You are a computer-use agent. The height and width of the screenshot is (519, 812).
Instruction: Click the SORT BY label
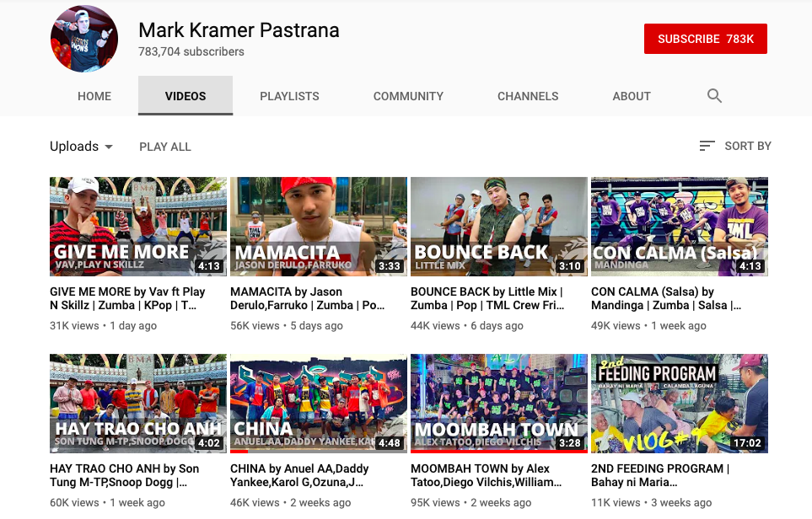point(748,146)
